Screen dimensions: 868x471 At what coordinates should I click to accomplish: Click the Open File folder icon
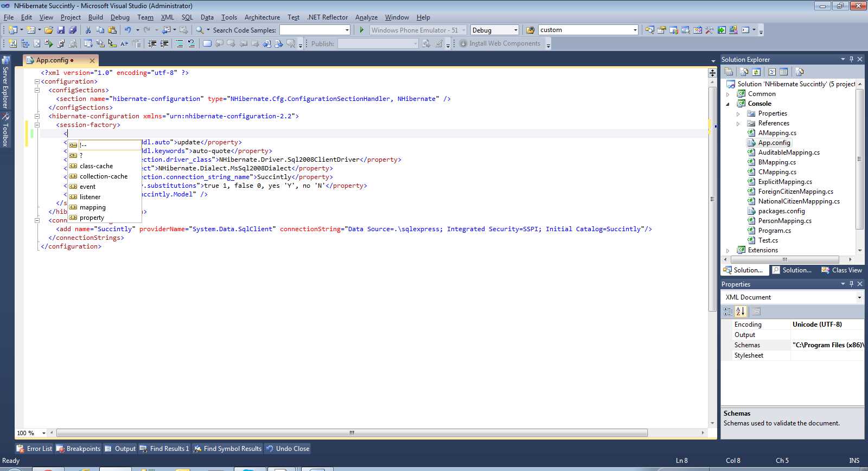(49, 30)
